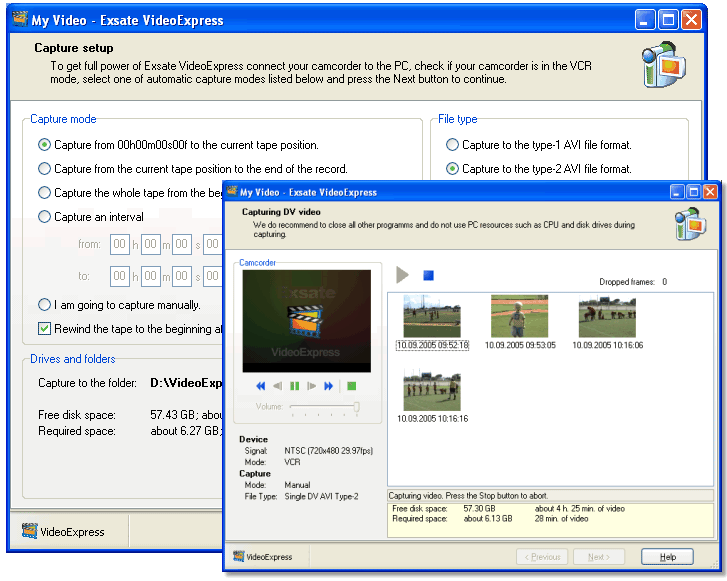Click the 'about 6.13 GB' required space value
This screenshot has width=727, height=581.
click(488, 518)
